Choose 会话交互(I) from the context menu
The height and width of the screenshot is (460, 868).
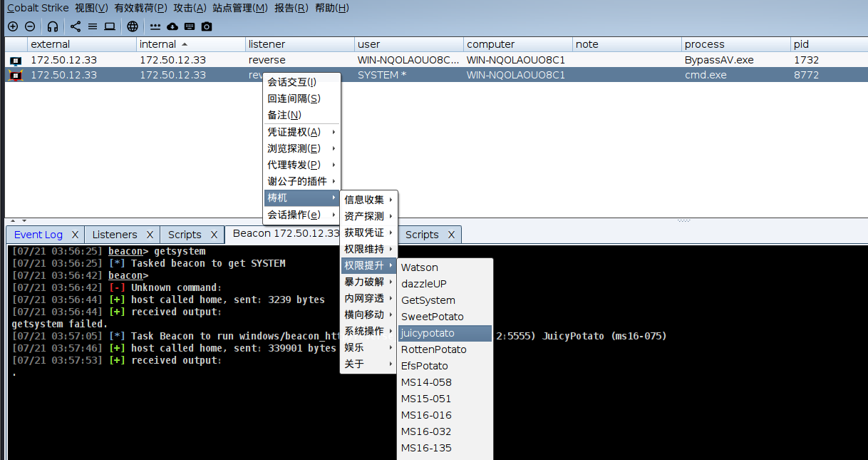click(302, 82)
